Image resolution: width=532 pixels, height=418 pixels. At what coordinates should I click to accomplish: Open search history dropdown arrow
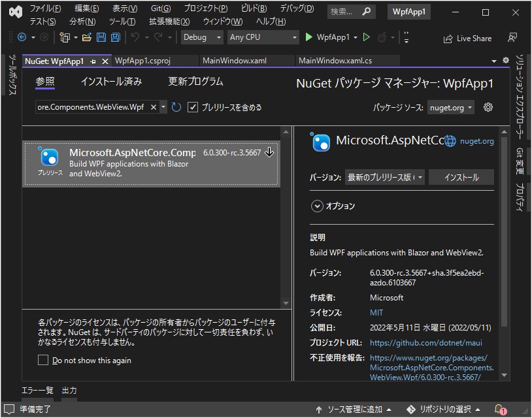click(163, 107)
